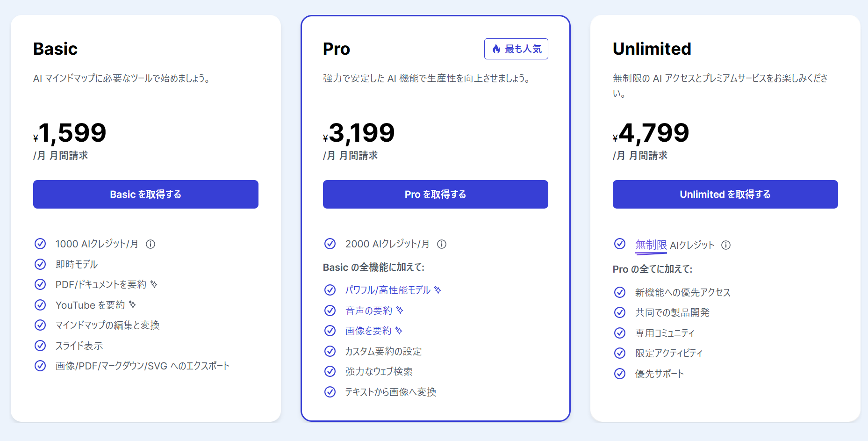Click sparkle icon after 画像を要約
Image resolution: width=868 pixels, height=441 pixels.
pos(399,331)
